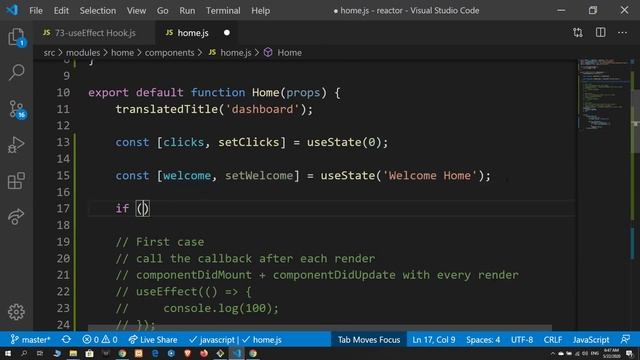Open the View menu
This screenshot has height=360, width=640.
click(136, 11)
